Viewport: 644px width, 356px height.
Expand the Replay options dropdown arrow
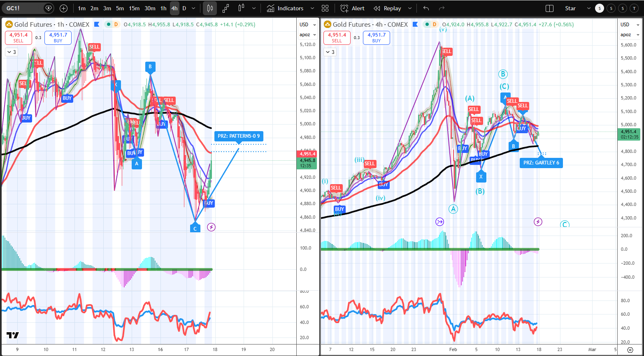[409, 8]
